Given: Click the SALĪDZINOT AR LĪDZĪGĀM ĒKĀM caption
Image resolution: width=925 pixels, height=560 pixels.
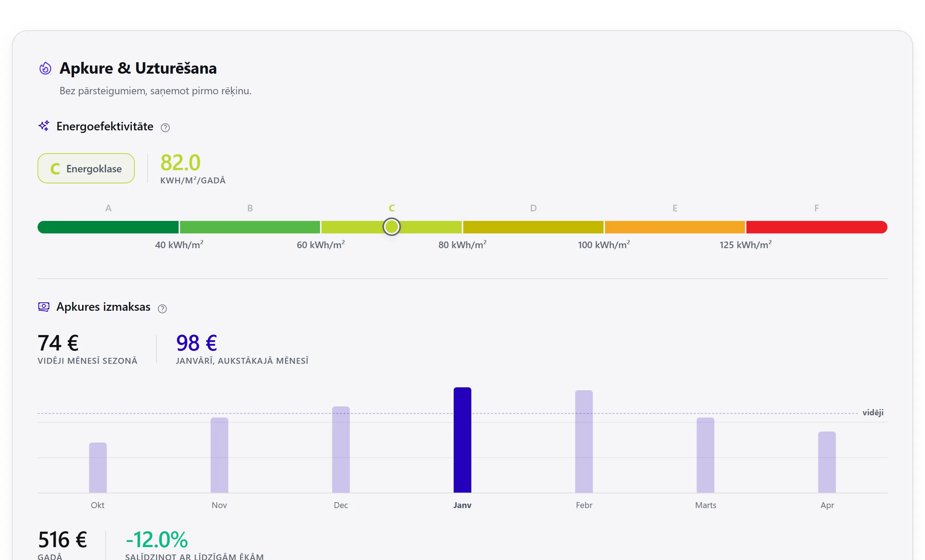Looking at the screenshot, I should 194,557.
